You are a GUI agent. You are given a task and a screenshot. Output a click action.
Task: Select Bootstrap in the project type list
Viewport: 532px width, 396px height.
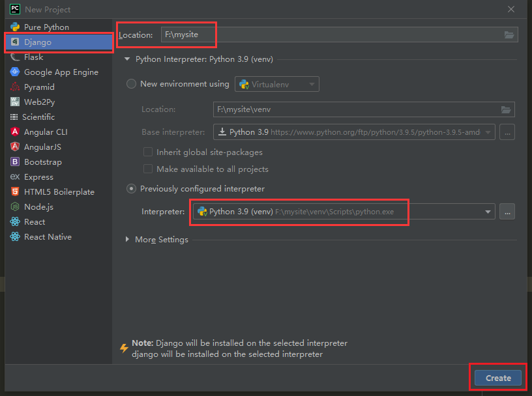(42, 162)
